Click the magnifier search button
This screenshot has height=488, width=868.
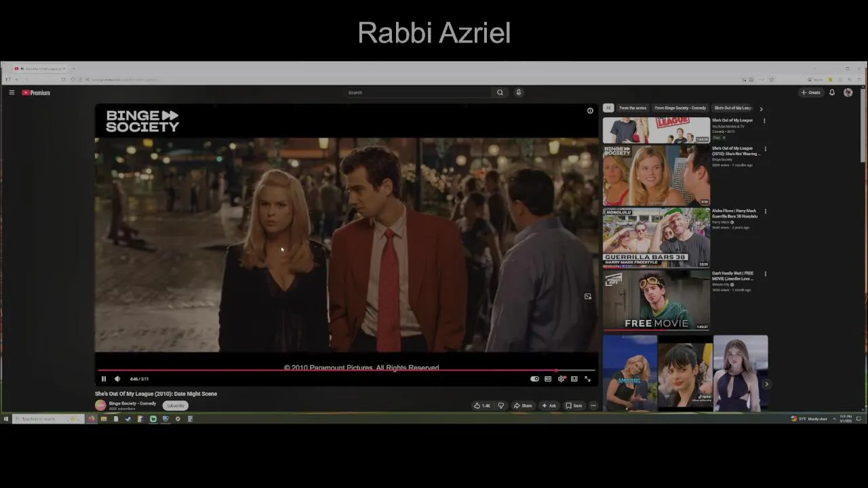pos(500,93)
